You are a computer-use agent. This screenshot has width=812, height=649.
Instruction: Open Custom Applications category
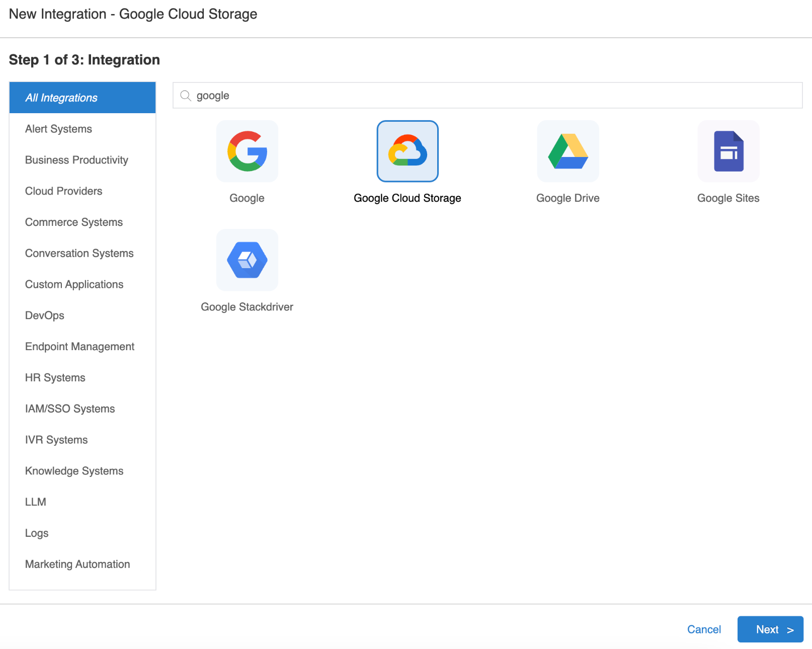(83, 284)
